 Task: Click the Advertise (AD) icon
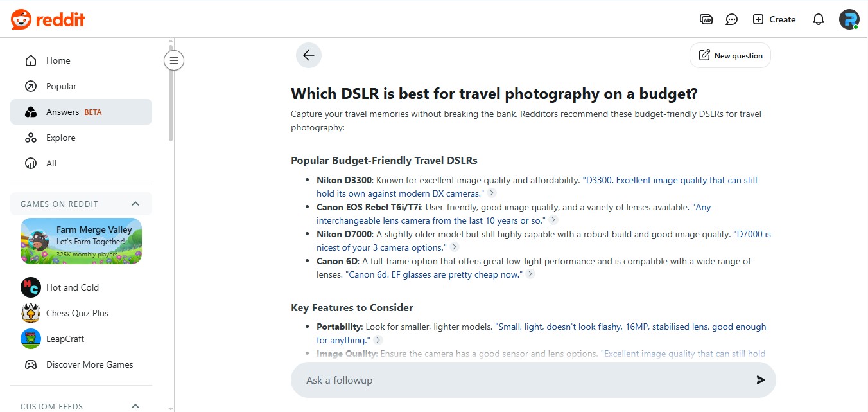(x=706, y=19)
